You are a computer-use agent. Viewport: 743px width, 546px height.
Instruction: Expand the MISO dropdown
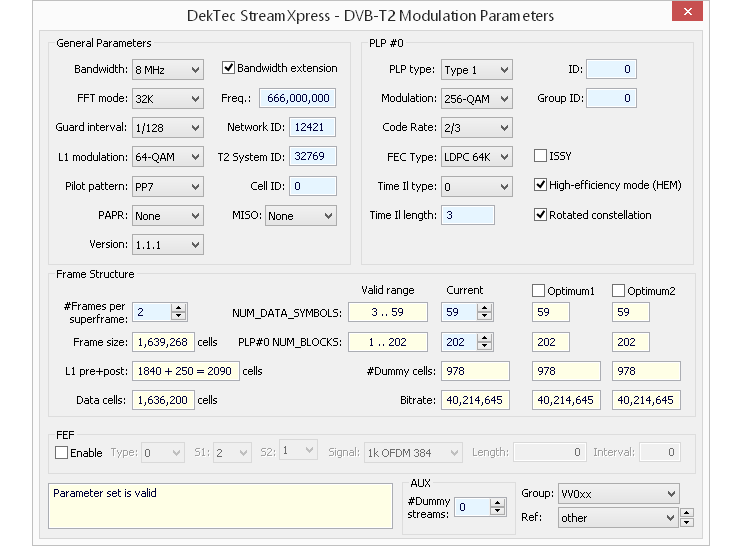(x=301, y=216)
